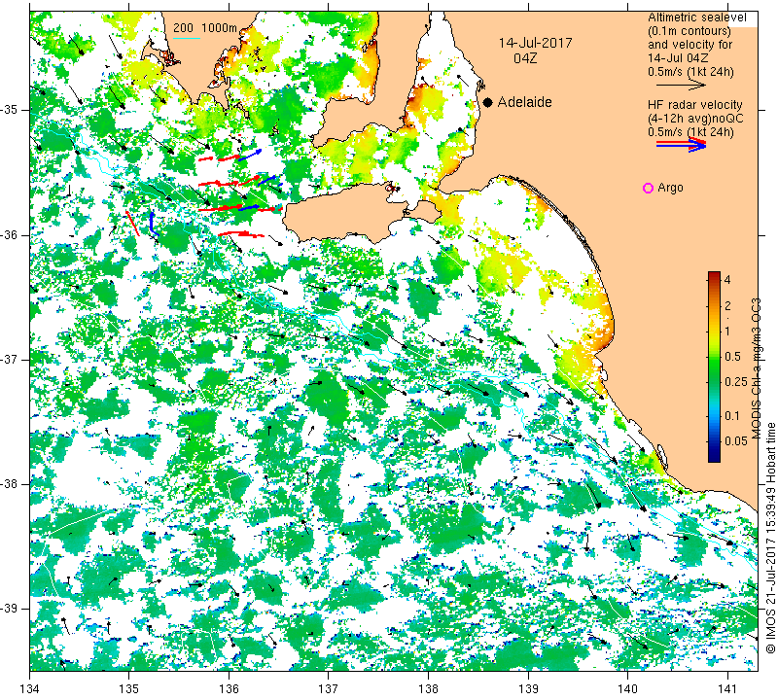Click the red HF radar vector near -36 latitude
This screenshot has height=700, width=778.
pos(241,233)
